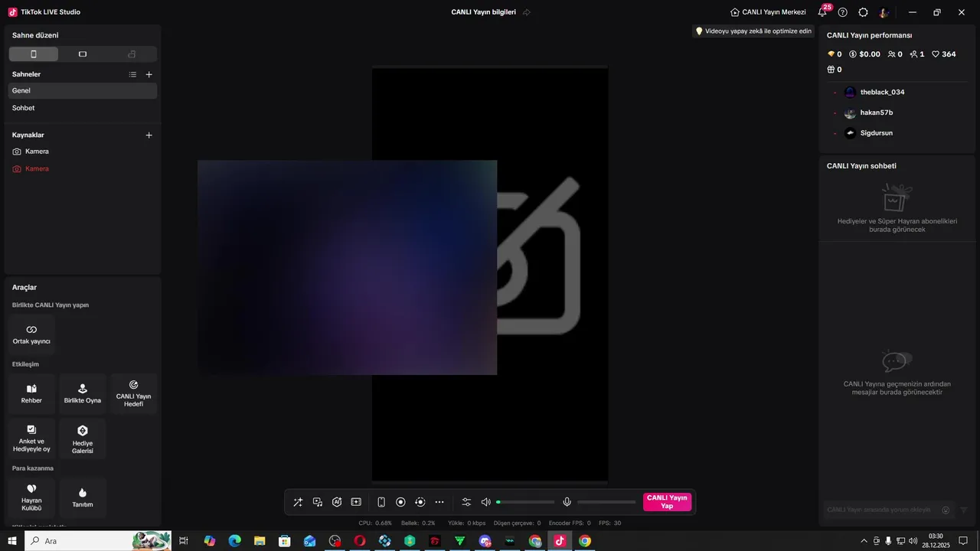Open the Hayran Kulübü tool
Viewport: 980px width, 551px height.
pos(31,497)
